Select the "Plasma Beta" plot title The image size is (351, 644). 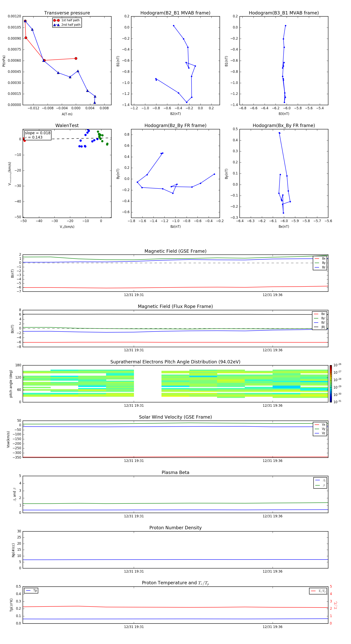[175, 472]
